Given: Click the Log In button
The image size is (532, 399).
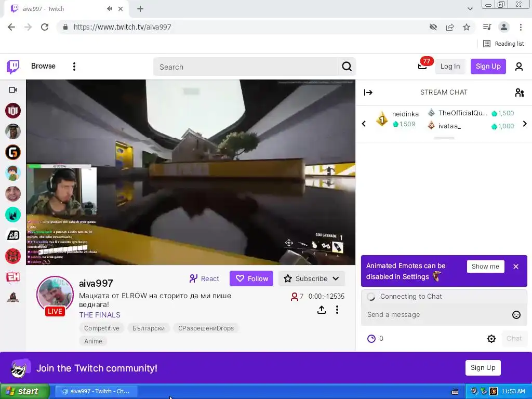Looking at the screenshot, I should coord(450,66).
